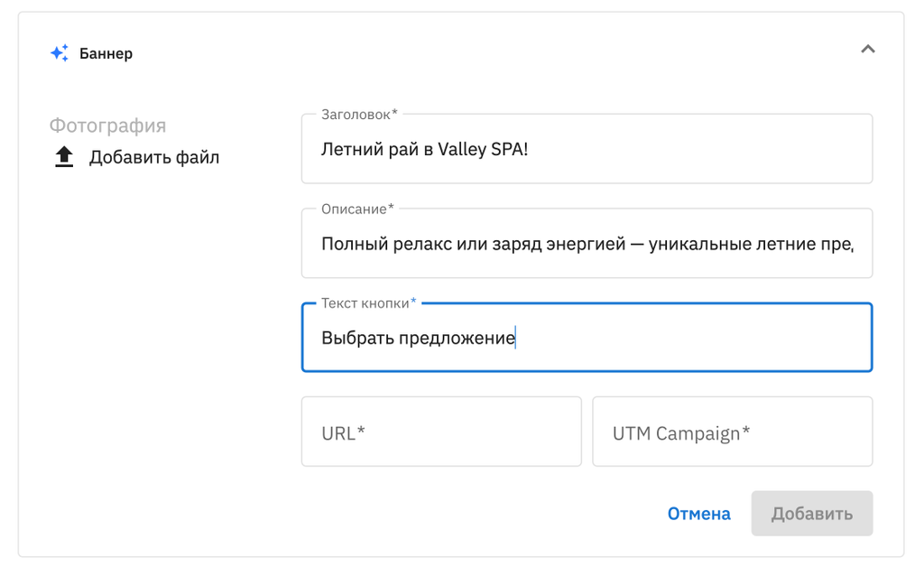Click the Заголовок* floating label
Viewport: 924px width, 567px height.
(x=358, y=115)
